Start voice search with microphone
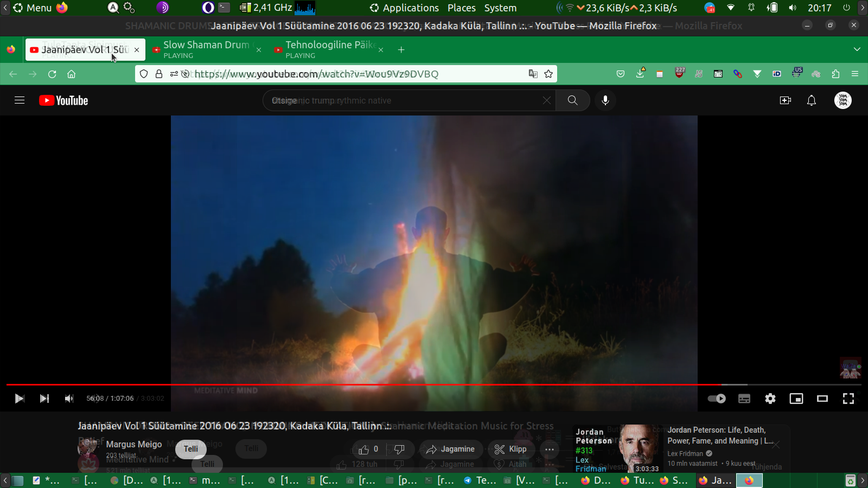 [x=605, y=100]
